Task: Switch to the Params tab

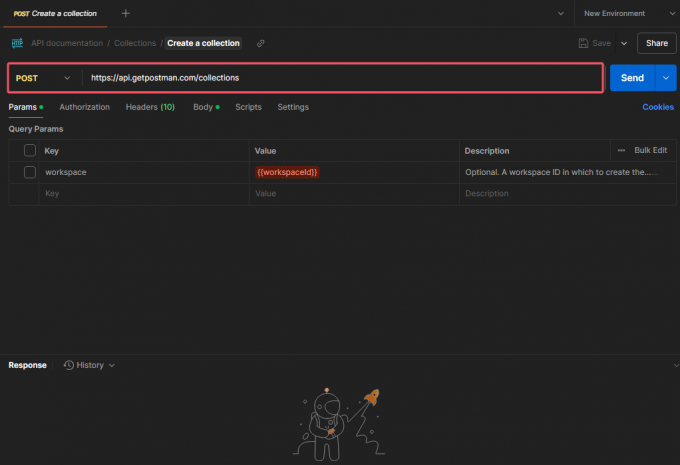Action: tap(26, 107)
